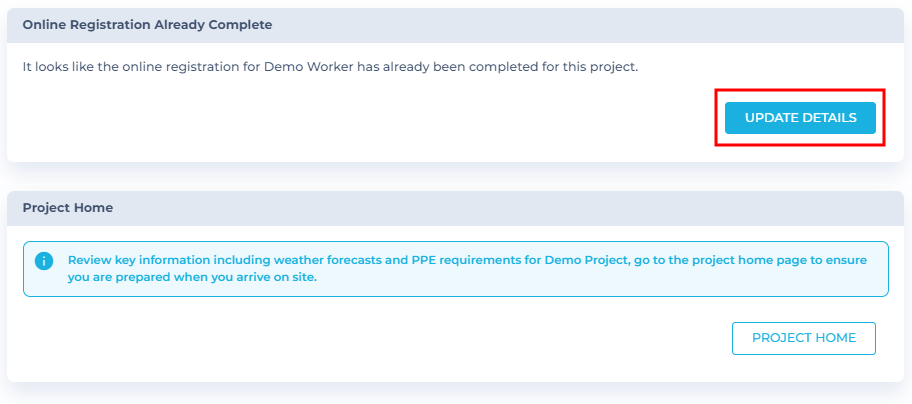912x404 pixels.
Task: Click the 'Project Home' card heading
Action: (67, 208)
